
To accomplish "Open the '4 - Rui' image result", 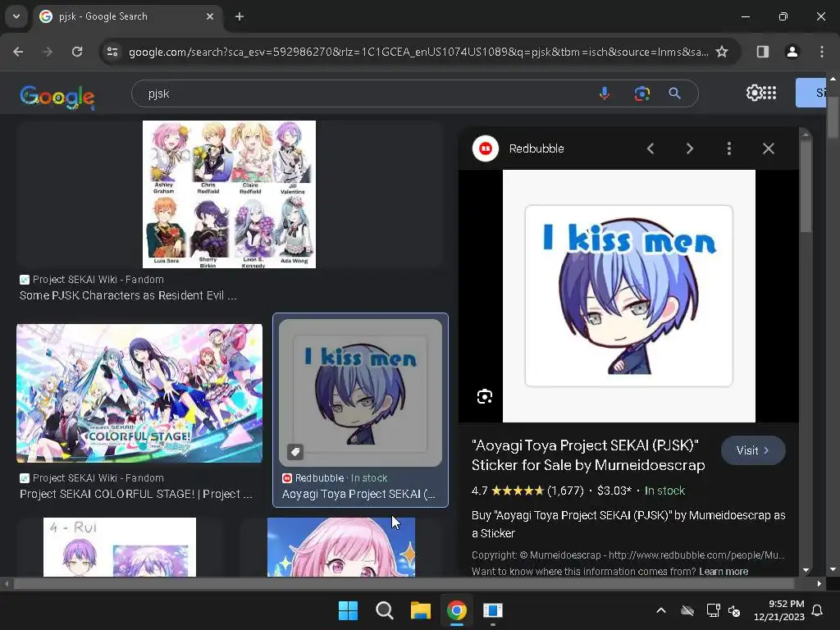I will [x=120, y=547].
